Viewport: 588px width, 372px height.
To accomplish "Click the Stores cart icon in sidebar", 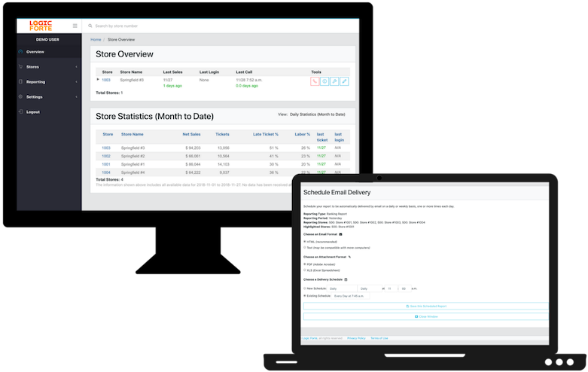I will [20, 66].
